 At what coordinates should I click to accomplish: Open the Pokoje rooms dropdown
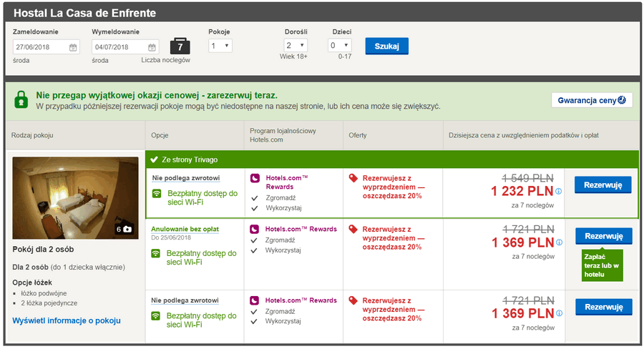[220, 46]
